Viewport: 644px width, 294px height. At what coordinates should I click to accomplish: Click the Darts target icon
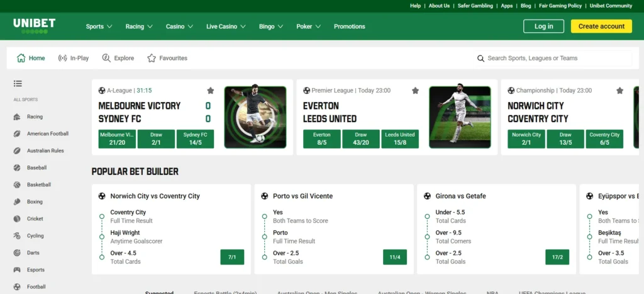click(x=17, y=253)
